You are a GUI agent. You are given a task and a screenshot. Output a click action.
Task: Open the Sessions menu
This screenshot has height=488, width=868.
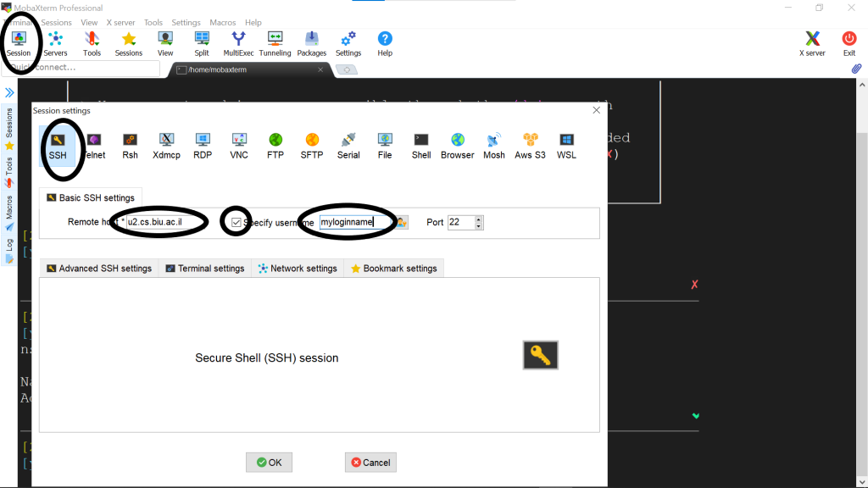click(x=57, y=23)
